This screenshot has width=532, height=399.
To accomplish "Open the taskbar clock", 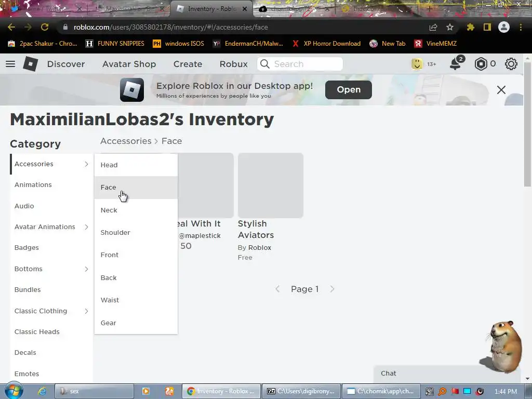I will tap(506, 392).
